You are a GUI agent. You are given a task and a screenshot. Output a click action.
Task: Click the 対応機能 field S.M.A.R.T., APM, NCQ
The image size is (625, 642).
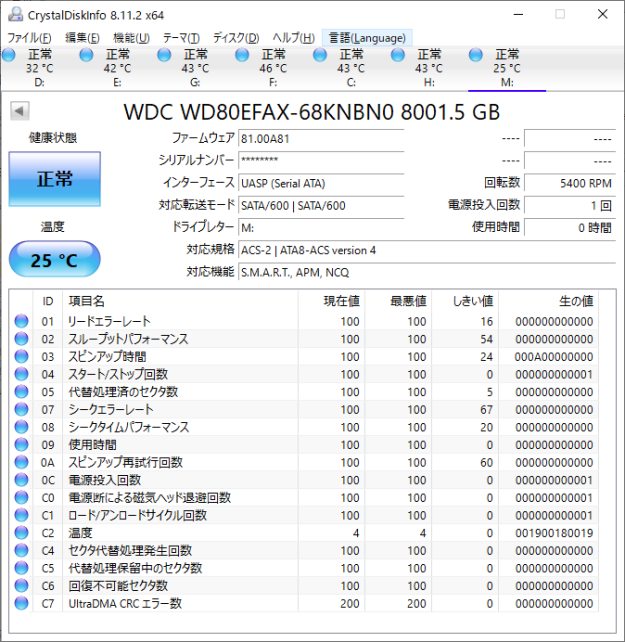427,272
